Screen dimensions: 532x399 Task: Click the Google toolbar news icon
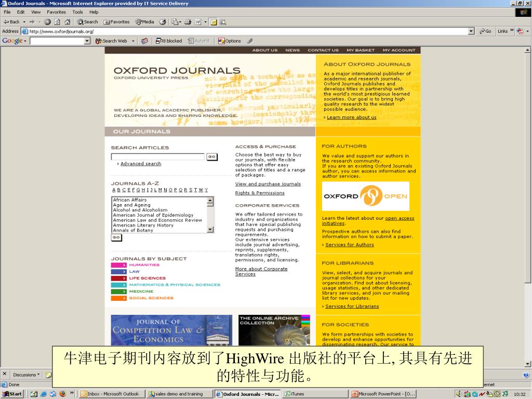[x=144, y=41]
